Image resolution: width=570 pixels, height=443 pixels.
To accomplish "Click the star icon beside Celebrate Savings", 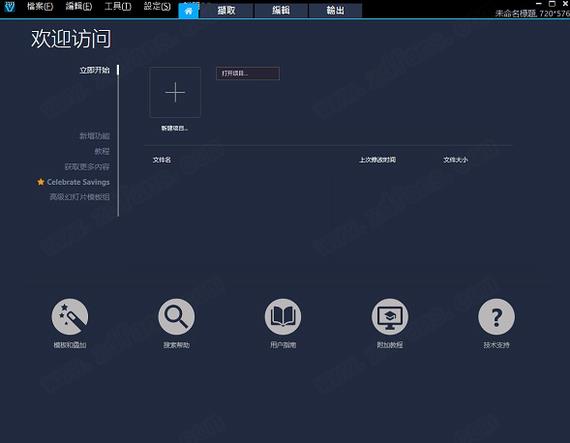I will click(41, 182).
